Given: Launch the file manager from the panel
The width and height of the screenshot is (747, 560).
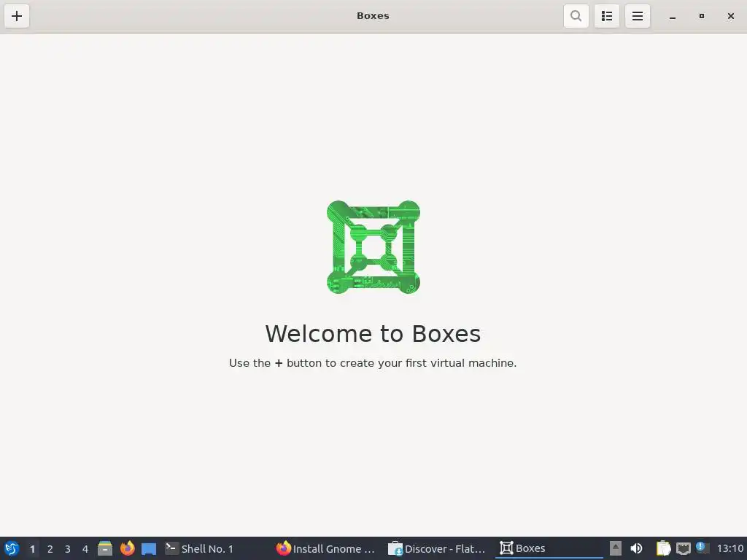Looking at the screenshot, I should (105, 548).
